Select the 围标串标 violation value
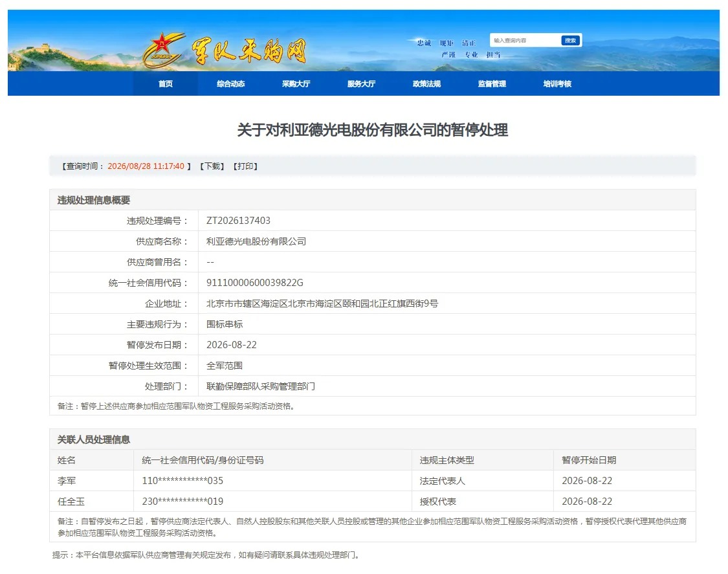This screenshot has width=728, height=574. (225, 324)
